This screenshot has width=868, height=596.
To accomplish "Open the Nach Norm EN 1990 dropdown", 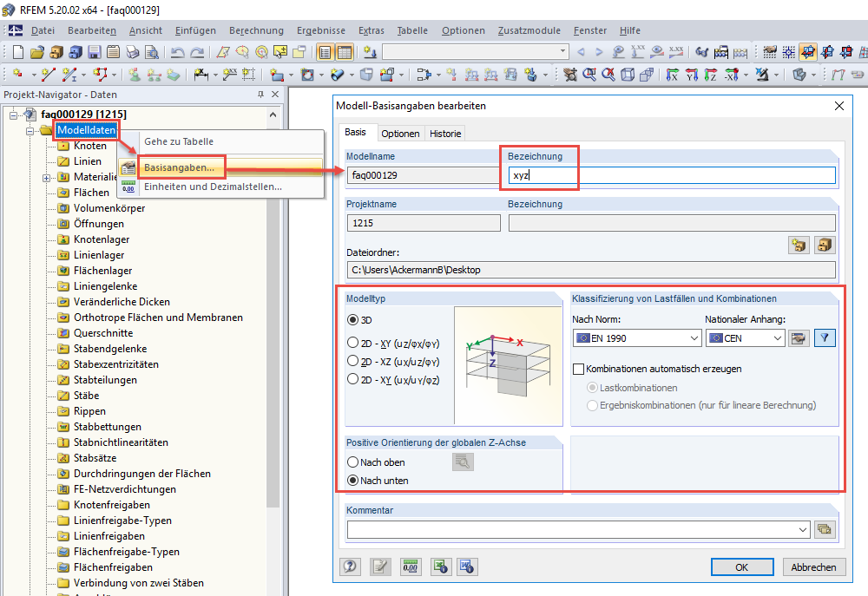I will tap(637, 338).
